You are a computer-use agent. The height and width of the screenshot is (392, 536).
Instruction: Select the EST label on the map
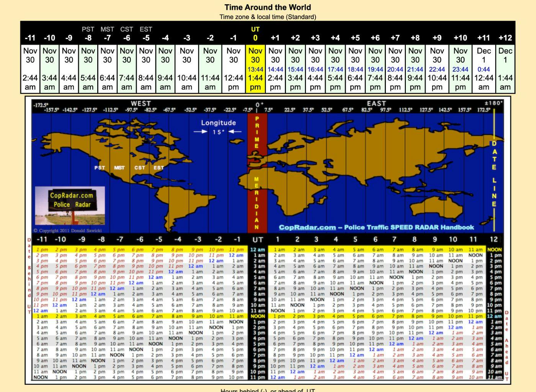(x=159, y=167)
